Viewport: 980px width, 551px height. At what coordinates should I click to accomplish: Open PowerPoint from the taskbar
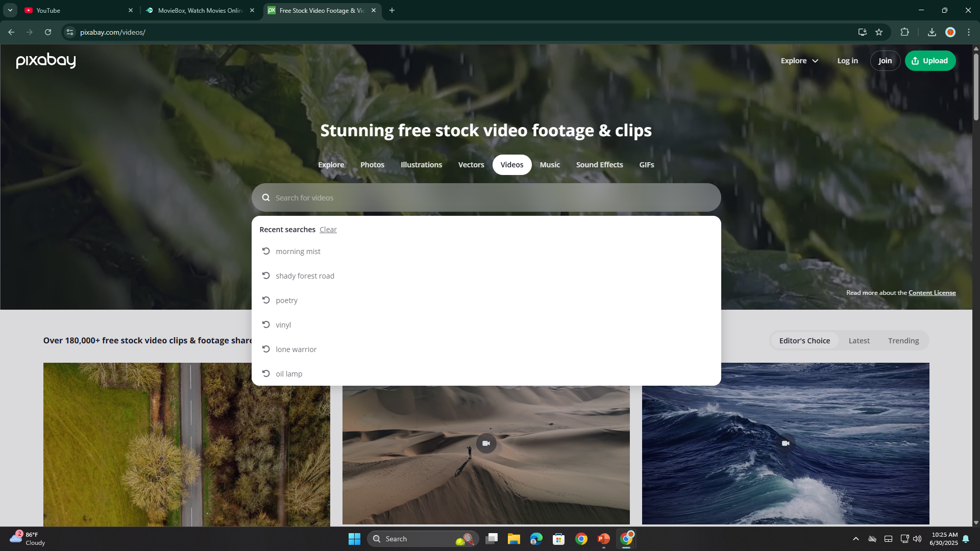point(603,539)
